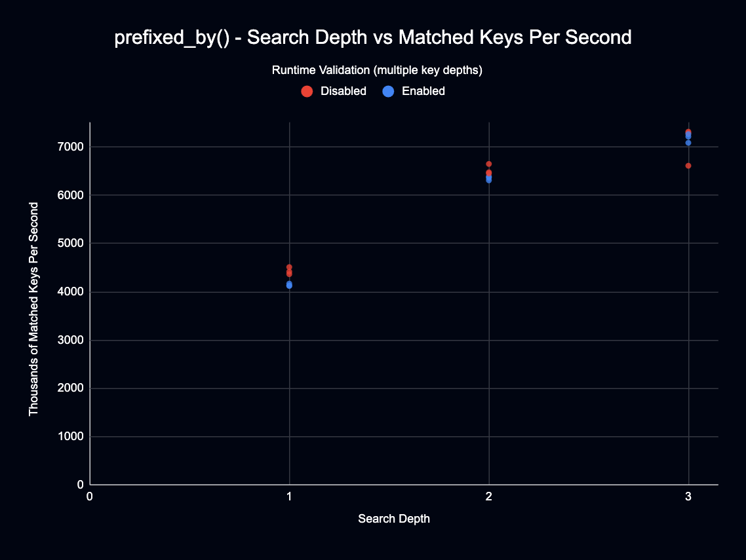Click the y-axis tick value 2000
The image size is (746, 560).
(70, 388)
